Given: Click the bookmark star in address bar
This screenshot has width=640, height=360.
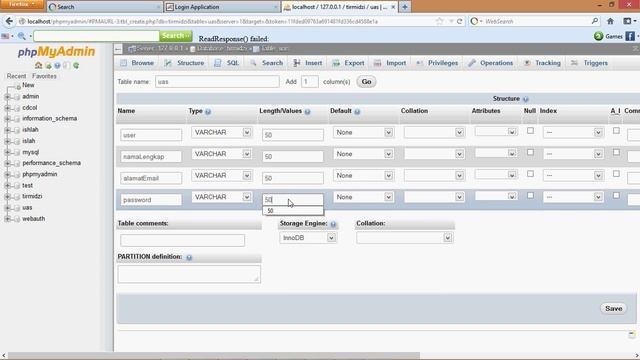Looking at the screenshot, I should coord(440,21).
